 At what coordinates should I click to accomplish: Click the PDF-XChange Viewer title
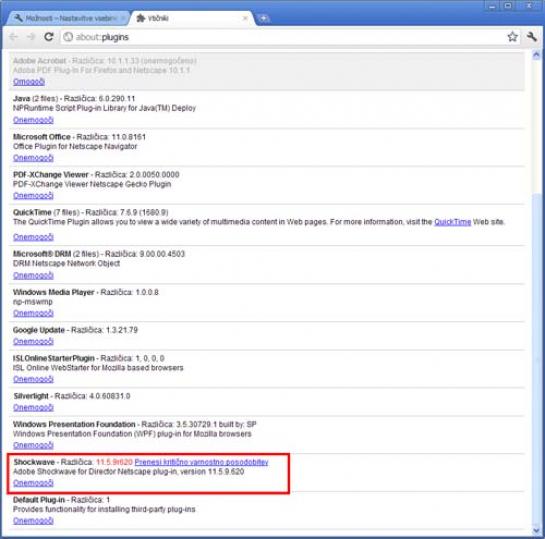(51, 175)
